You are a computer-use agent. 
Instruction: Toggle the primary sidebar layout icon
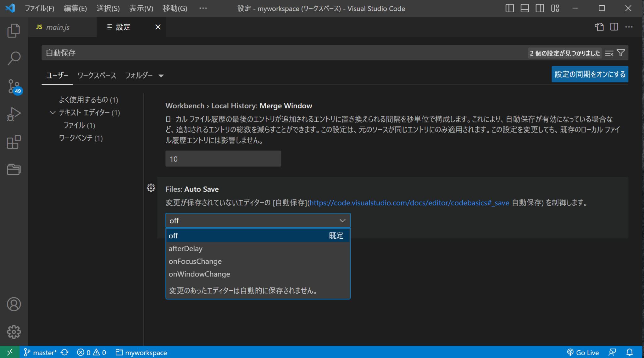pos(509,9)
